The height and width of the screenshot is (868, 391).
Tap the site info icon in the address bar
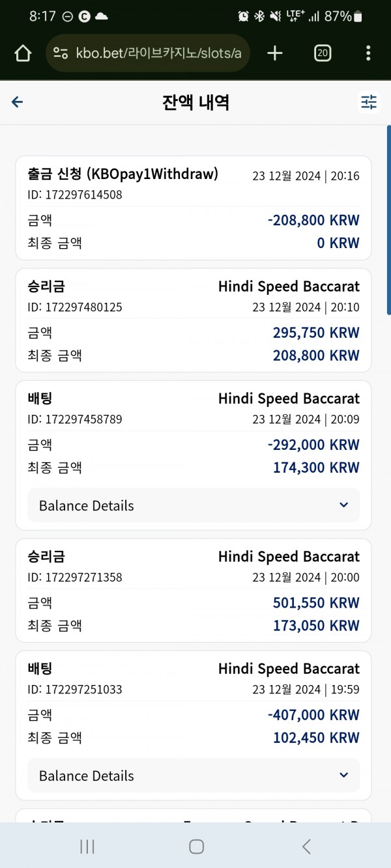(61, 53)
